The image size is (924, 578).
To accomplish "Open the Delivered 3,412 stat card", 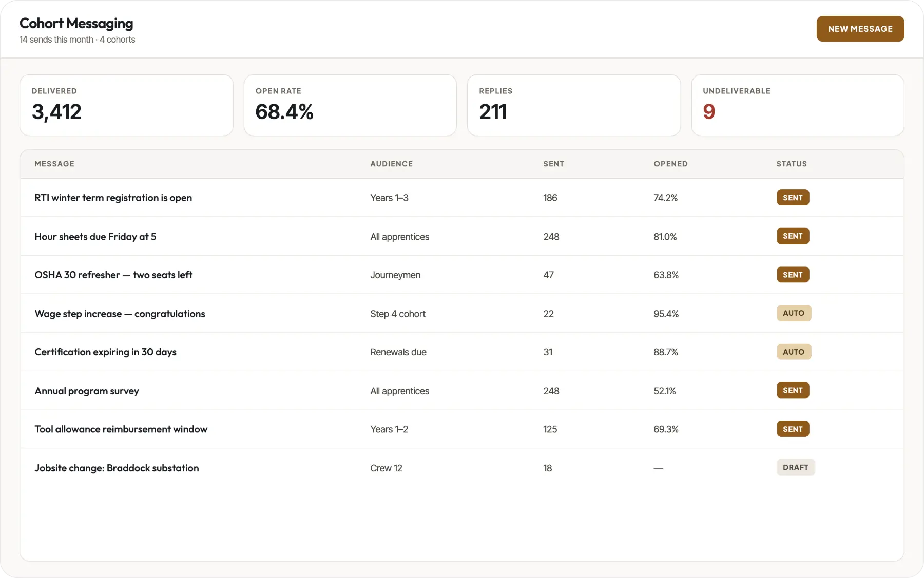I will 126,105.
